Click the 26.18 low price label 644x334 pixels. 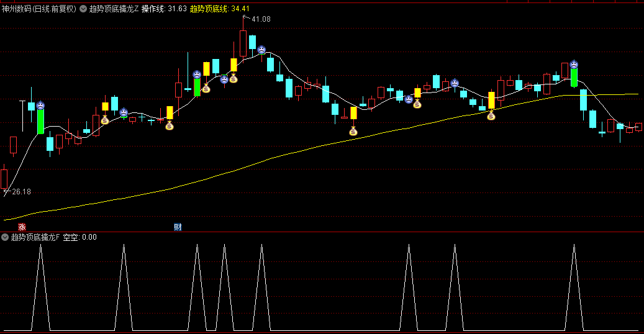coord(21,191)
